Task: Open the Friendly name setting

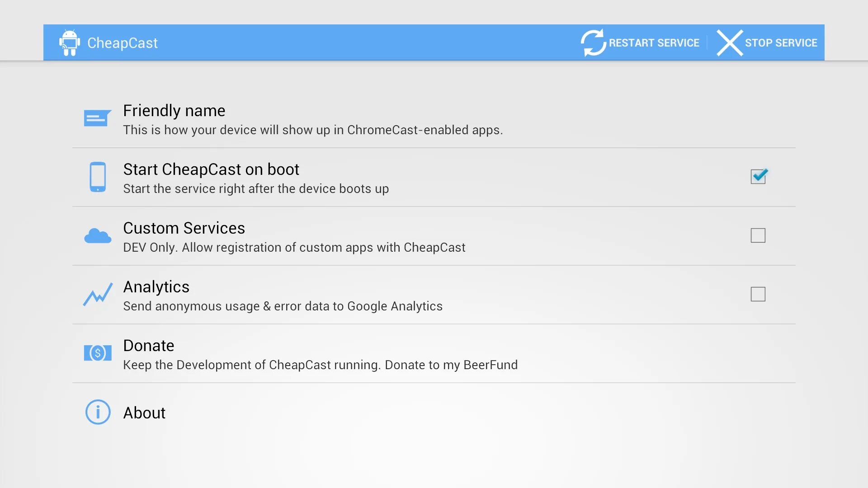Action: [174, 111]
